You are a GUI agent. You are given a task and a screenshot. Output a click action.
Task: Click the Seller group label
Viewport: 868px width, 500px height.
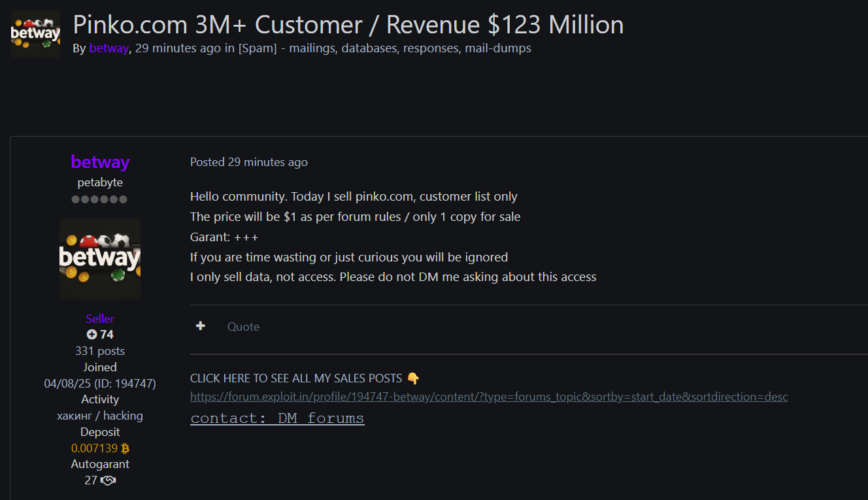pos(100,319)
